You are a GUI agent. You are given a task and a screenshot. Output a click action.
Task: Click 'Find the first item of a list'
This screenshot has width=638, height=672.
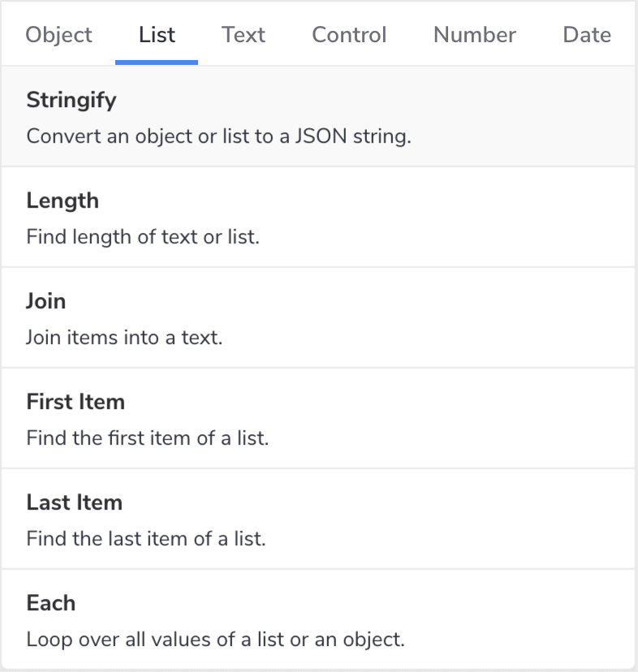[147, 437]
